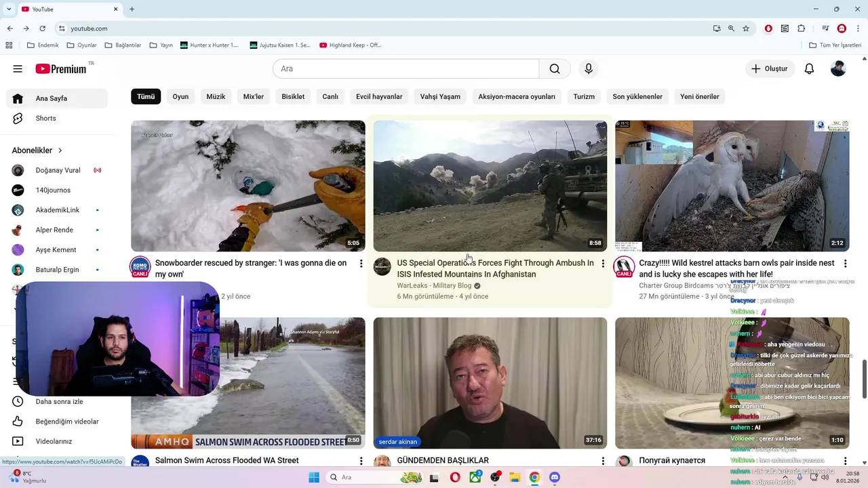868x488 pixels.
Task: Open Discord from the taskbar
Action: [555, 477]
